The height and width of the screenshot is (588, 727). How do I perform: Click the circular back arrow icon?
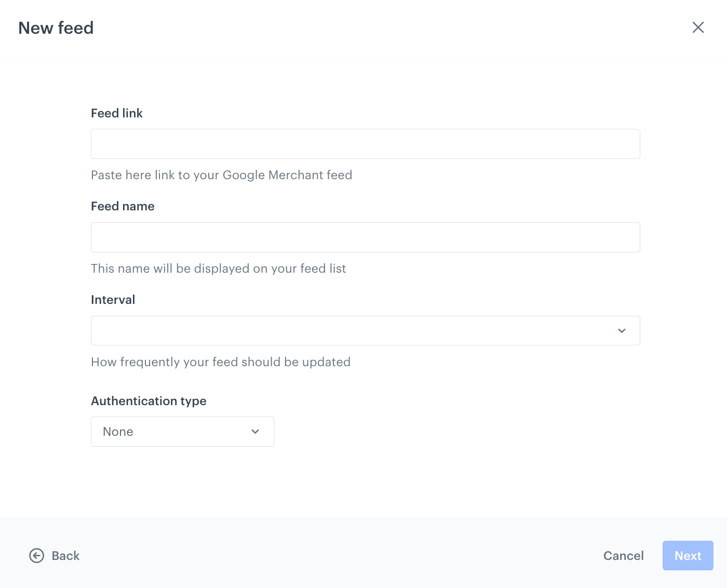point(36,555)
